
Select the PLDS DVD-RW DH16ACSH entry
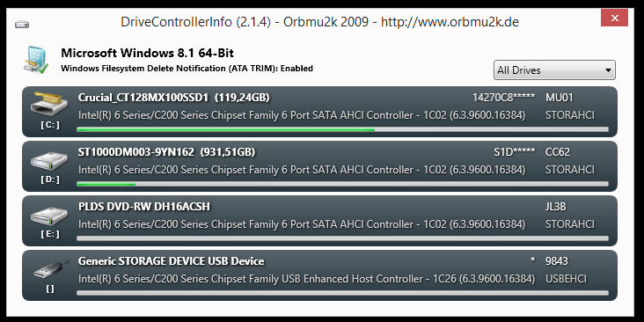coord(144,206)
